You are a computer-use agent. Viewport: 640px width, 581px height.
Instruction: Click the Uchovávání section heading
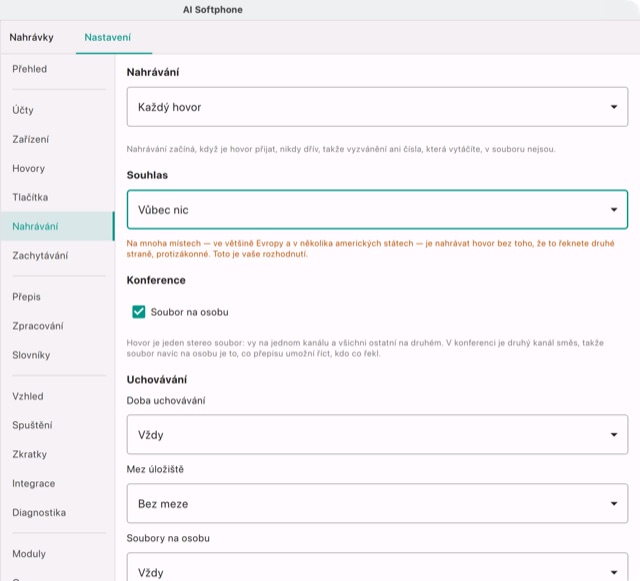coord(157,380)
